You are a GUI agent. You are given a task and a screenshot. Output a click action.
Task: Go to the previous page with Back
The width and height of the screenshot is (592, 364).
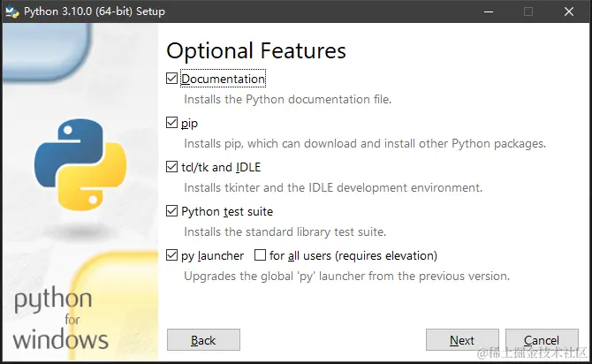click(203, 340)
